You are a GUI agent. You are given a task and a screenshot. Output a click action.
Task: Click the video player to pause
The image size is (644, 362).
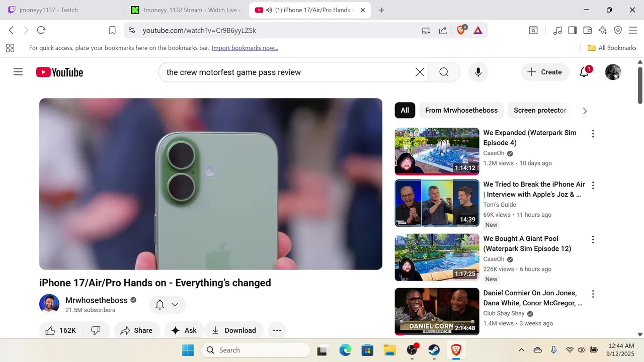click(x=211, y=184)
